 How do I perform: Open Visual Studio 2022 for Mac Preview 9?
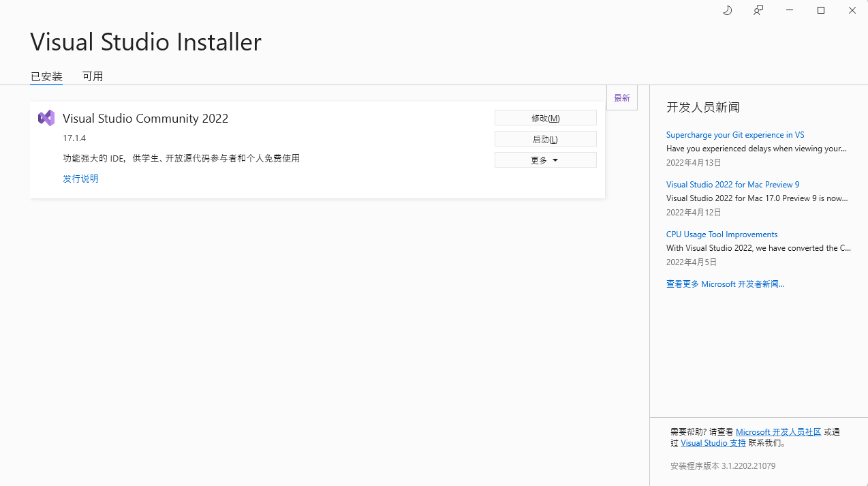coord(732,185)
